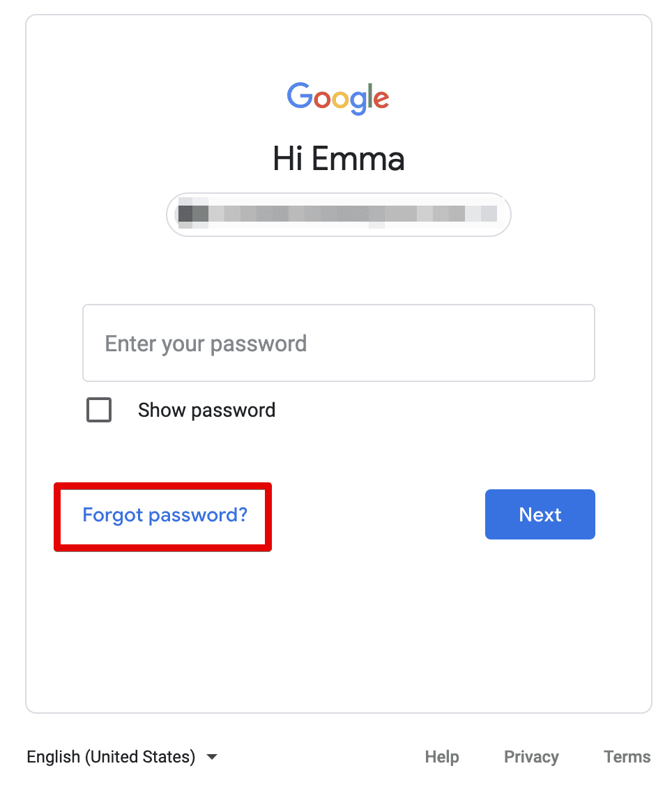Image resolution: width=672 pixels, height=789 pixels.
Task: Click the red e in the Google logo
Action: coord(382,100)
